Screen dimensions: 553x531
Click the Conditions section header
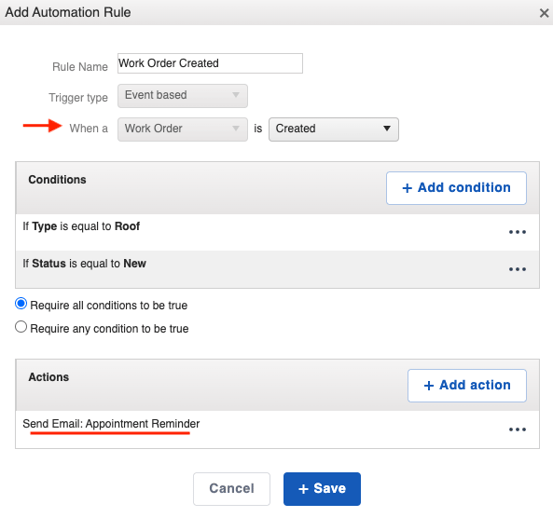(x=57, y=179)
